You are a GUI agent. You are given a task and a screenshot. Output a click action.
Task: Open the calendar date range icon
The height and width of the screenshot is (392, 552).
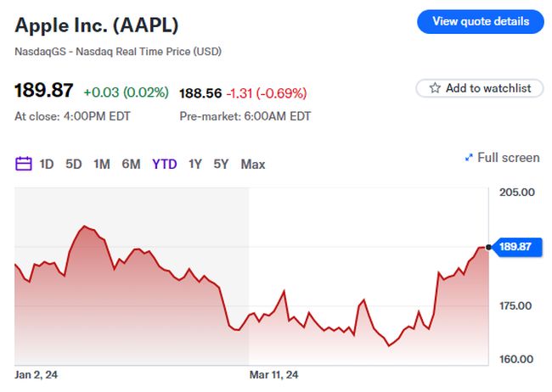coord(24,164)
